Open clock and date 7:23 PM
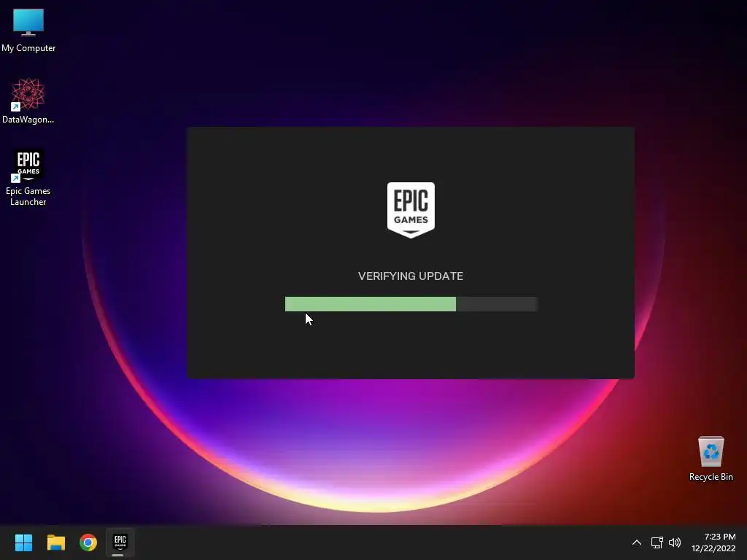Screen dimensions: 747x560 pyautogui.click(x=713, y=542)
